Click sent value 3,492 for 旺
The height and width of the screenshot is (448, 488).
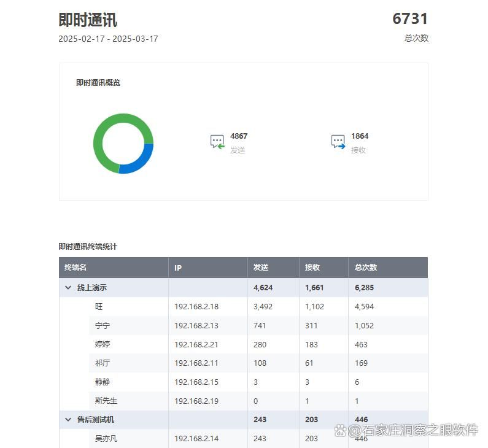[x=263, y=307]
